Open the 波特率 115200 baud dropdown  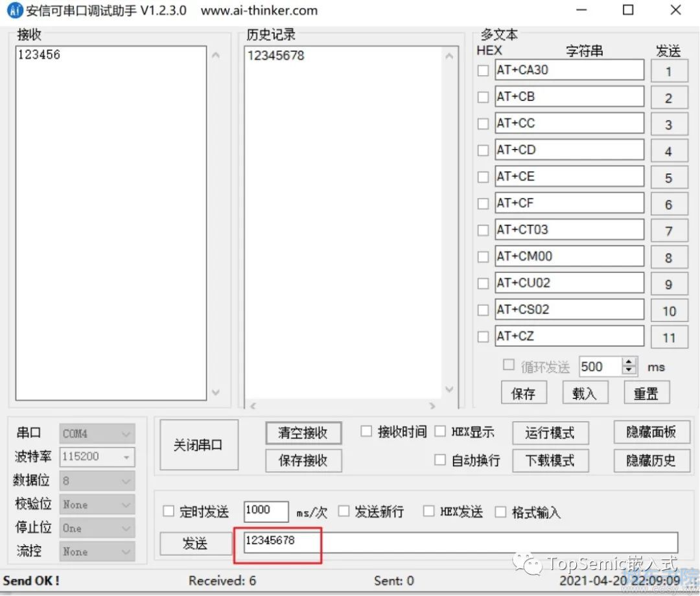(97, 457)
